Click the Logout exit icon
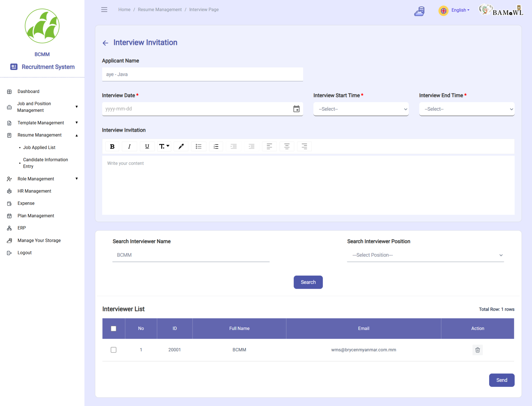This screenshot has height=406, width=532. pyautogui.click(x=9, y=253)
